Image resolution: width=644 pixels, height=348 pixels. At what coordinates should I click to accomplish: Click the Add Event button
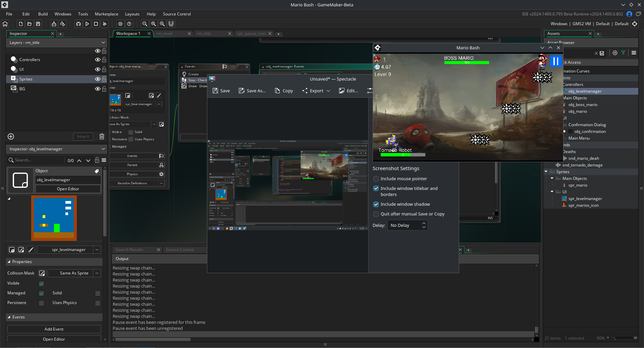coord(54,329)
